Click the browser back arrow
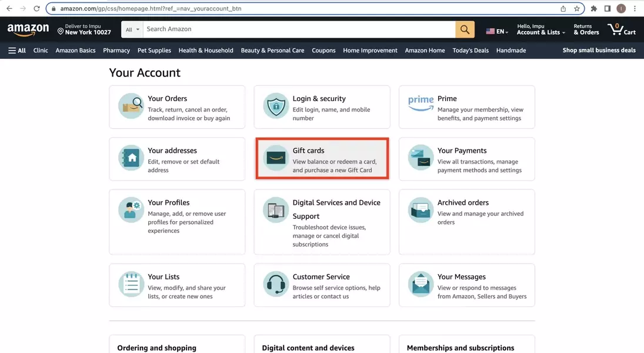644x353 pixels. click(9, 8)
